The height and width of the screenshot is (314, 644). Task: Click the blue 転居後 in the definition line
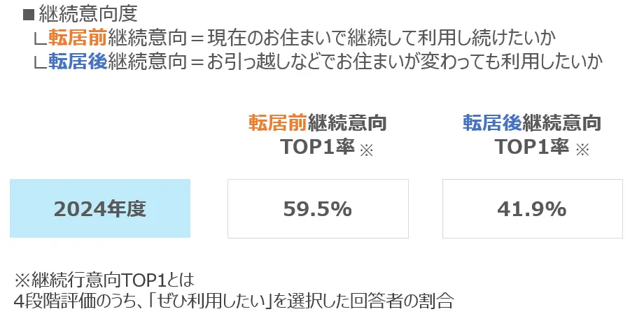pos(78,62)
